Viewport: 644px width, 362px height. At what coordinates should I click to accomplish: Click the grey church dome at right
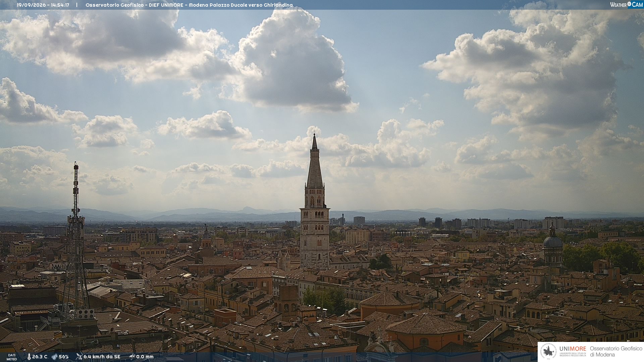point(552,241)
